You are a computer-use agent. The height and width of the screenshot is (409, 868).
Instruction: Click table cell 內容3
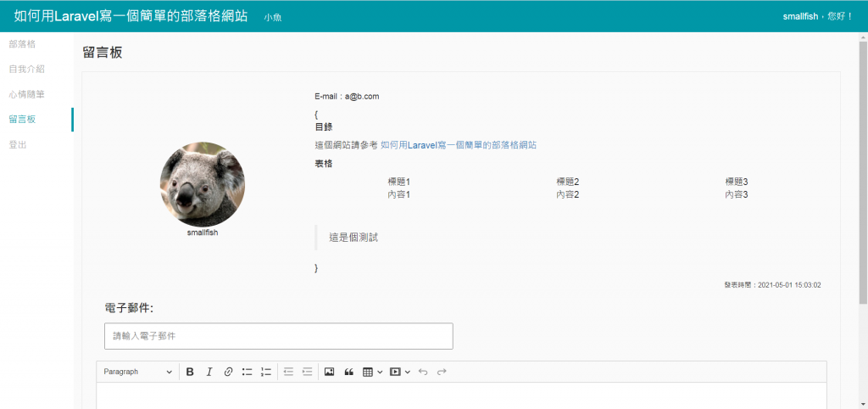pyautogui.click(x=737, y=194)
